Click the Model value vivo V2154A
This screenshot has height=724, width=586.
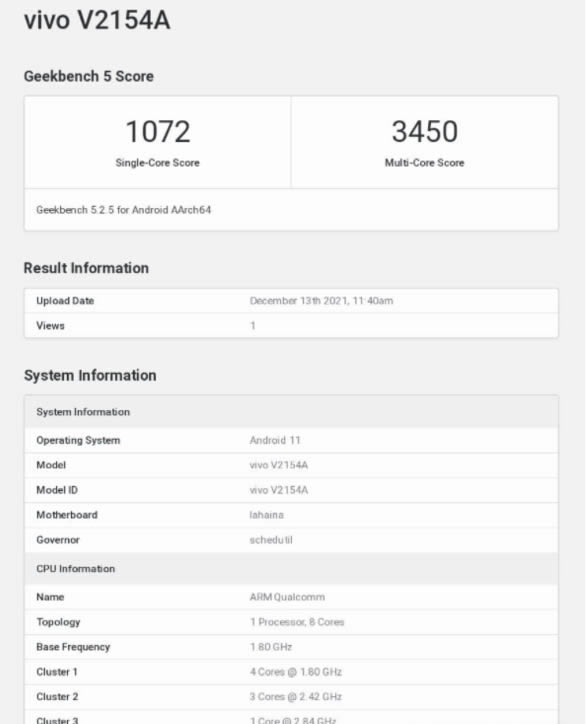(x=279, y=465)
